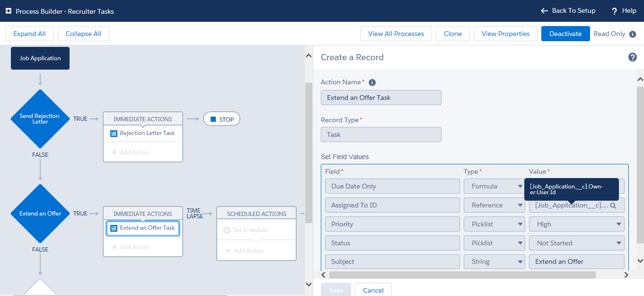Open the Reference type dropdown

(494, 205)
